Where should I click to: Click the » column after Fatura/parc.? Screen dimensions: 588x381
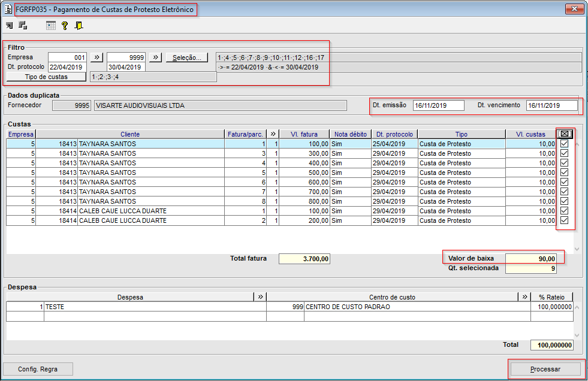[273, 134]
